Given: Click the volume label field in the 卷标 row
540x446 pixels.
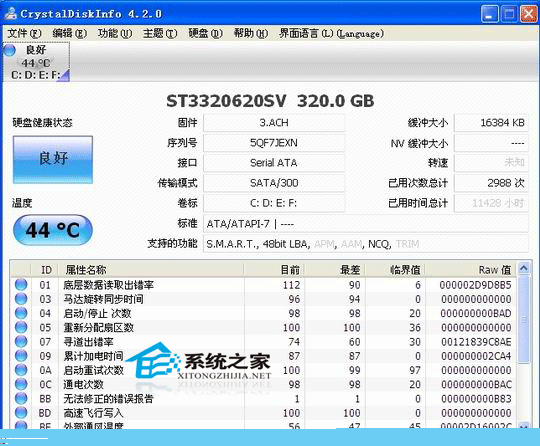Looking at the screenshot, I should (274, 203).
